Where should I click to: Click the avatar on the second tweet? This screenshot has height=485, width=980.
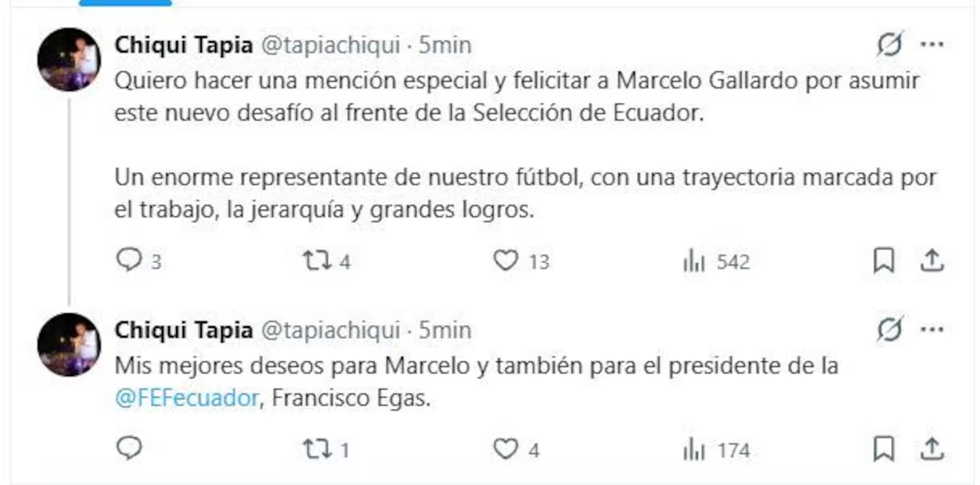pyautogui.click(x=69, y=345)
